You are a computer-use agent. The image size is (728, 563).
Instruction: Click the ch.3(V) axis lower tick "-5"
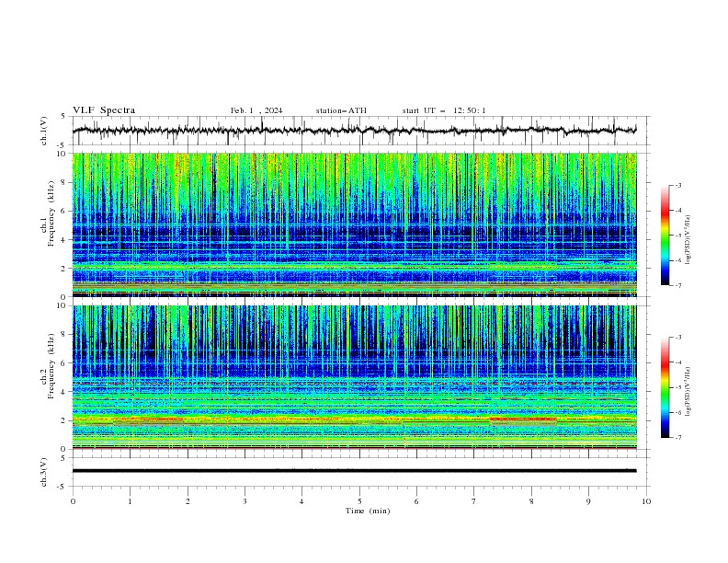pos(62,487)
